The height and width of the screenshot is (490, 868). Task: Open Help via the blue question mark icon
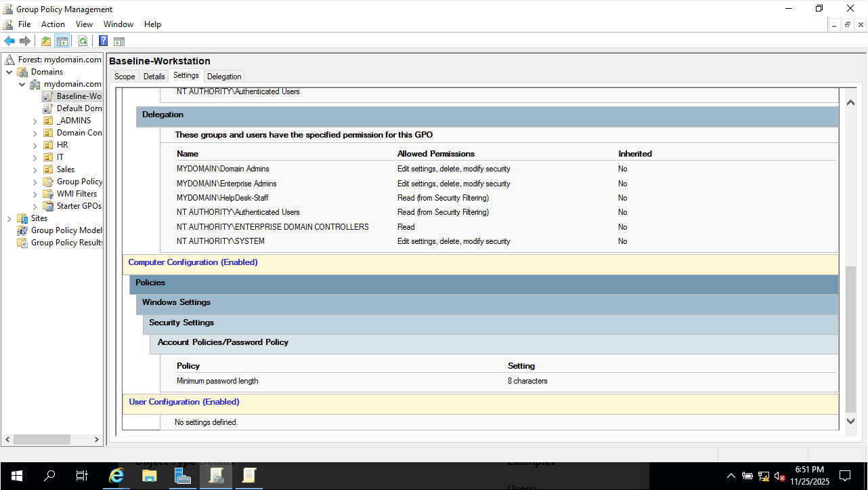(x=103, y=41)
